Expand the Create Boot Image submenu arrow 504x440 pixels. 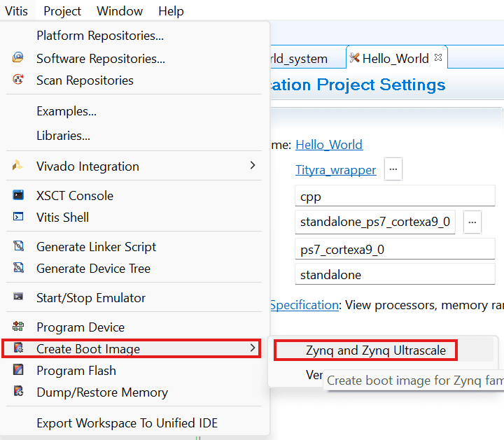click(x=252, y=348)
